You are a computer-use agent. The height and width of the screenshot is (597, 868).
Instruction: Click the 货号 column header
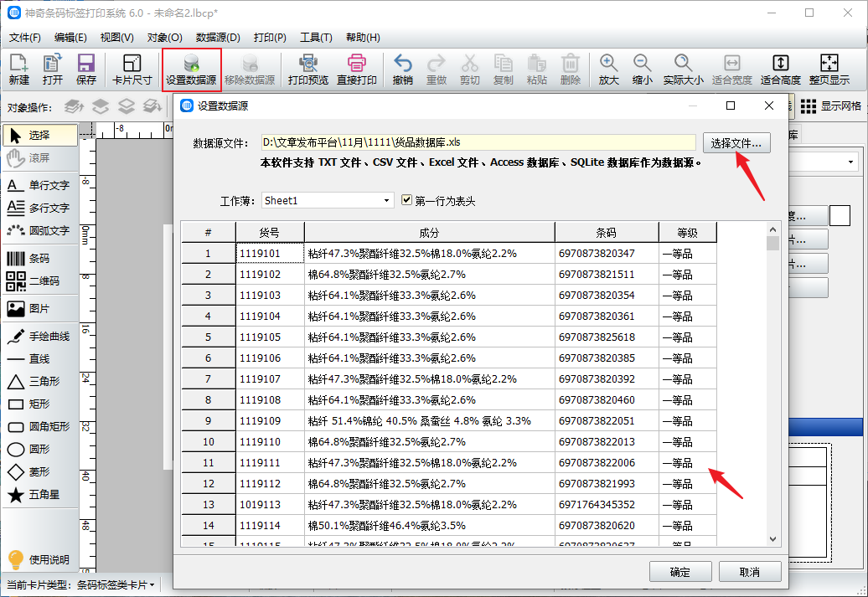(270, 233)
